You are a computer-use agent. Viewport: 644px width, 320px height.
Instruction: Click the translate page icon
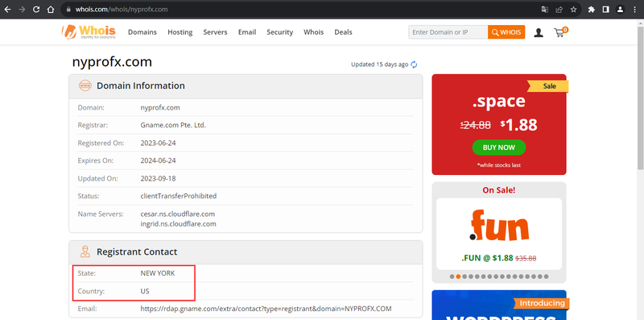point(545,9)
